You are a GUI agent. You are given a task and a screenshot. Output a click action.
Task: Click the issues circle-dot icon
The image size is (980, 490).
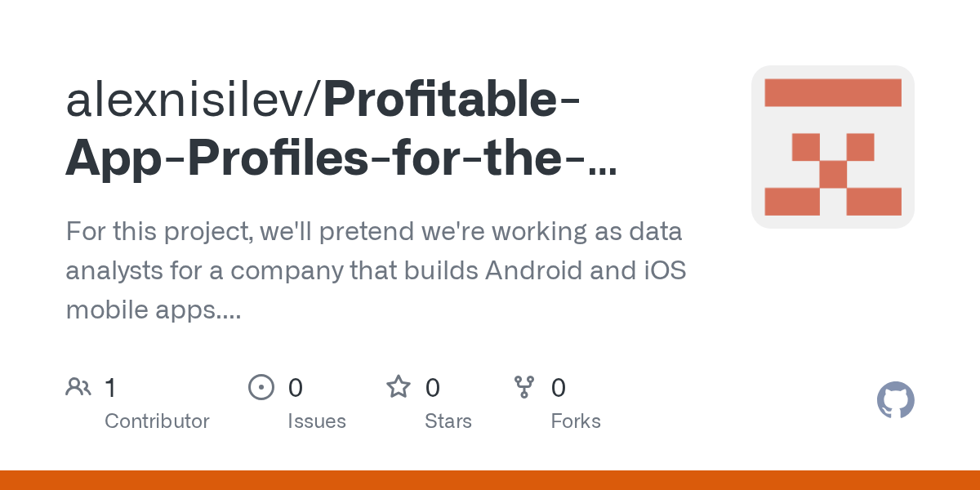[x=261, y=386]
